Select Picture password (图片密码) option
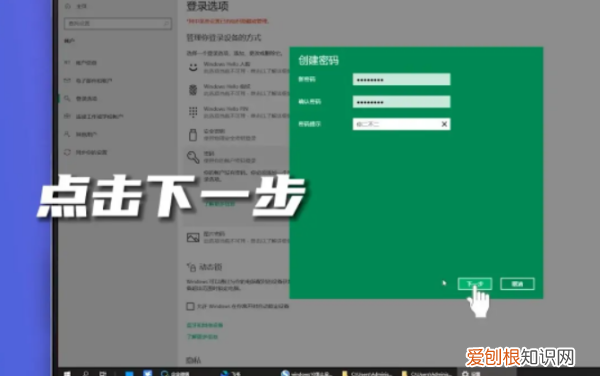This screenshot has width=600, height=376. point(237,237)
